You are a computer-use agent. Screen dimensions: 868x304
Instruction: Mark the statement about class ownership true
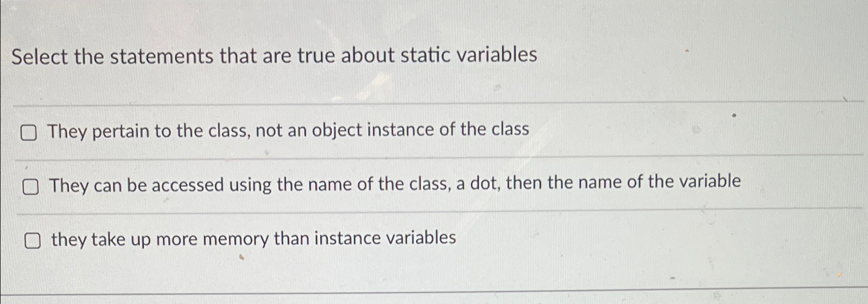point(30,133)
